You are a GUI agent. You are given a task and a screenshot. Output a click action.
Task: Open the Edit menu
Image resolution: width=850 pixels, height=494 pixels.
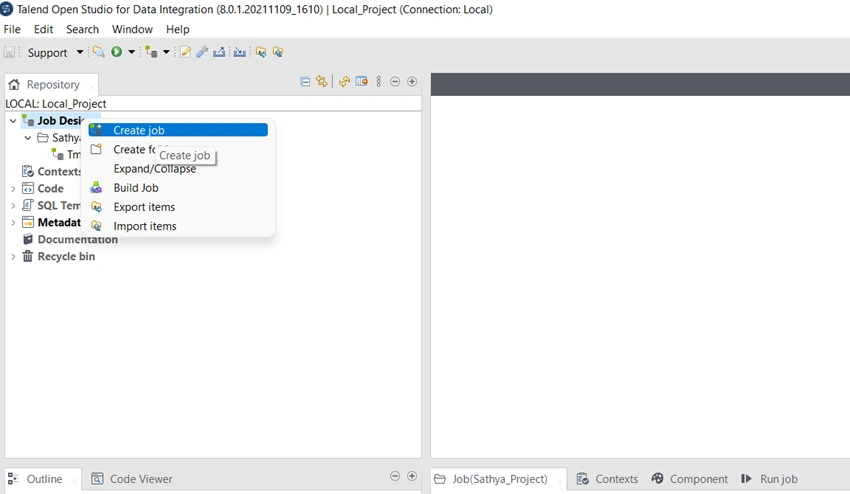43,29
